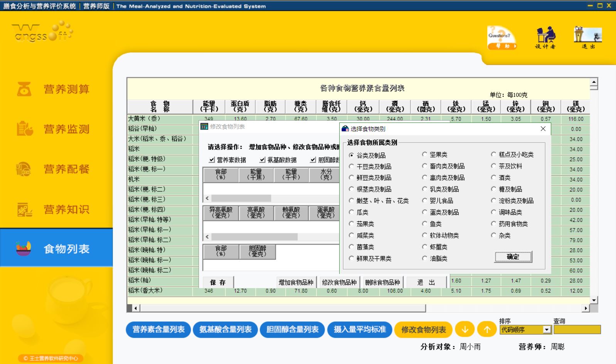The height and width of the screenshot is (364, 616).
Task: Show the 氨基酸含量列表 tab
Action: point(226,329)
